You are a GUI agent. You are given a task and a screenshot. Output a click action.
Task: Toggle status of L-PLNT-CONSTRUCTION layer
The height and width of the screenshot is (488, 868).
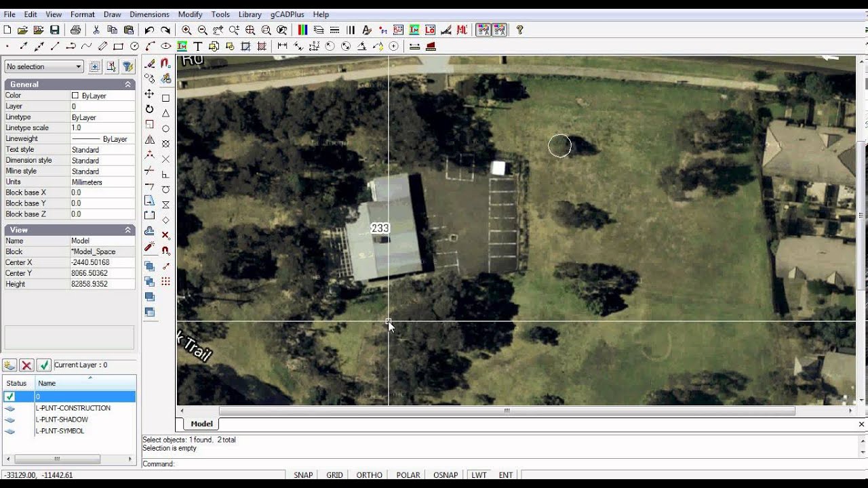(9, 409)
